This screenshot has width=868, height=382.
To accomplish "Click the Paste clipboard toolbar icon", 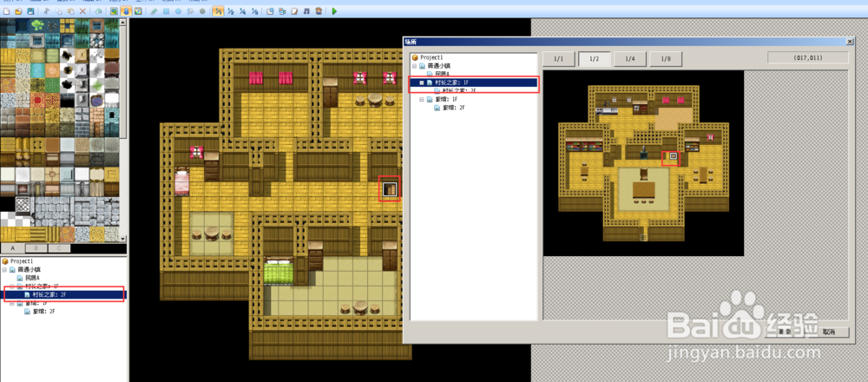I will 71,11.
